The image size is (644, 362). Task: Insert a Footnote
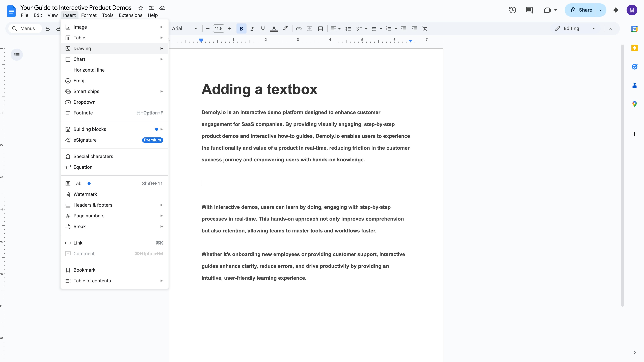tap(114, 113)
